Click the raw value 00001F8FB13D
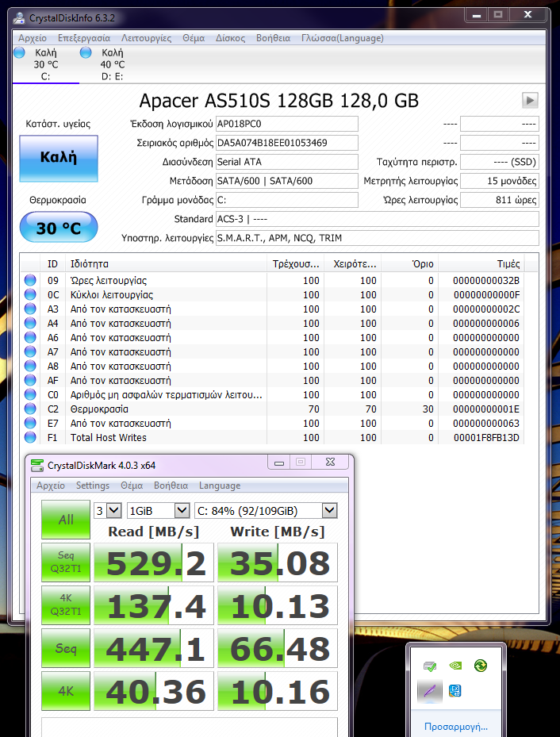The width and height of the screenshot is (560, 737). (486, 438)
